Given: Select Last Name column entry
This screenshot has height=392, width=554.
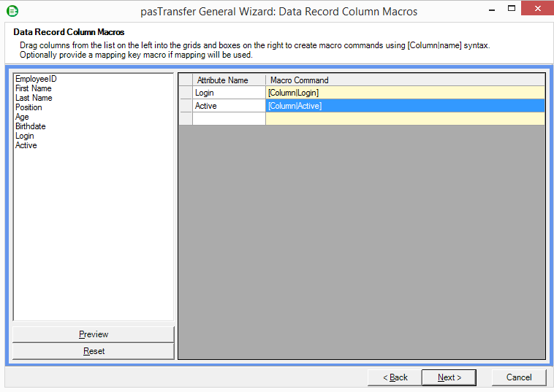Looking at the screenshot, I should pos(34,98).
